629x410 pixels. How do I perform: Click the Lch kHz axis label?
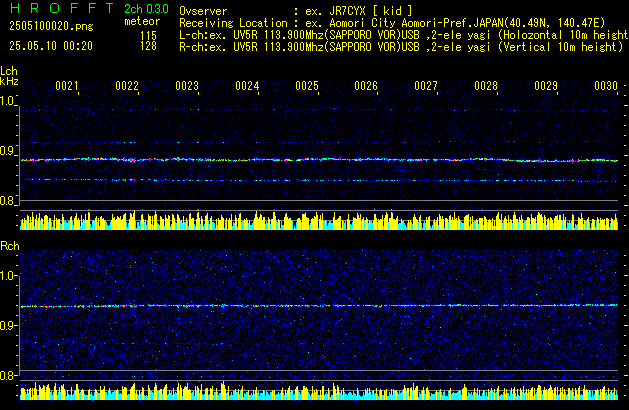pos(9,76)
